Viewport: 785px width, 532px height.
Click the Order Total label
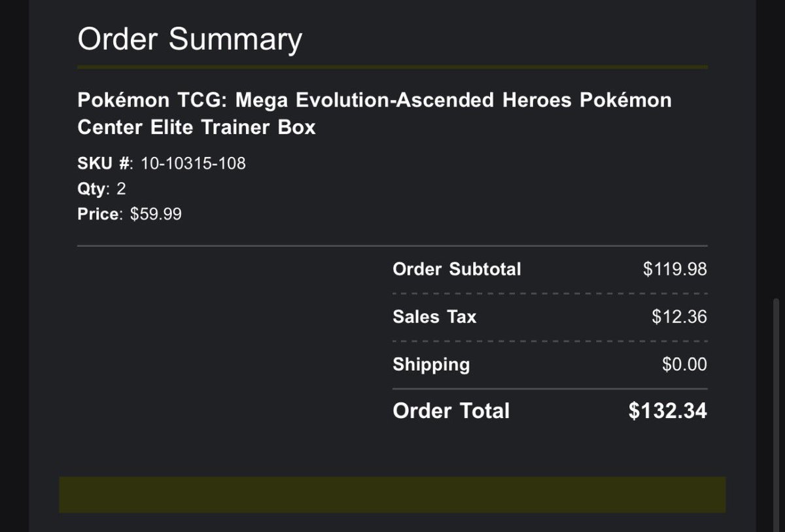point(451,411)
